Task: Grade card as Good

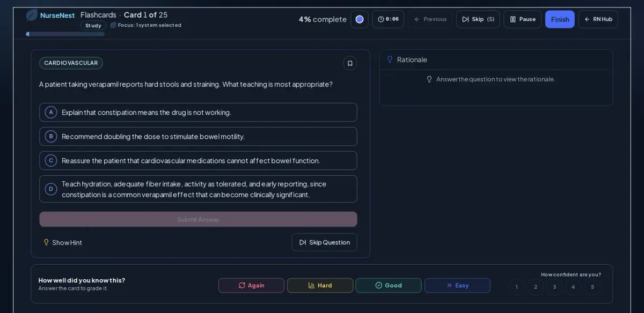Action: point(389,286)
